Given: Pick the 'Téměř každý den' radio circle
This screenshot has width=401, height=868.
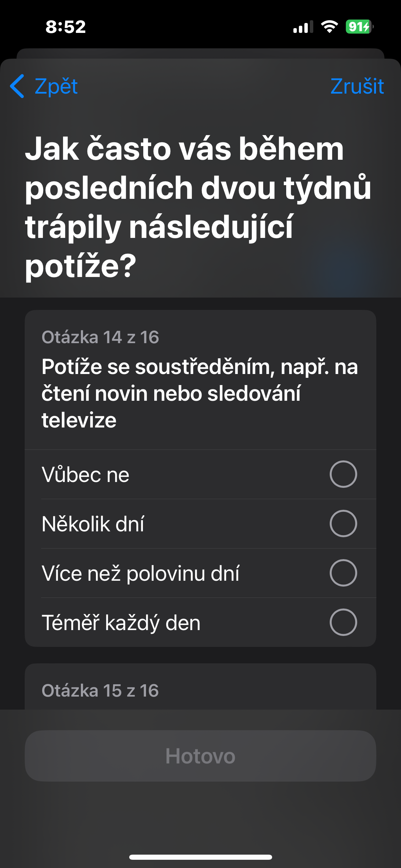Looking at the screenshot, I should [x=343, y=622].
